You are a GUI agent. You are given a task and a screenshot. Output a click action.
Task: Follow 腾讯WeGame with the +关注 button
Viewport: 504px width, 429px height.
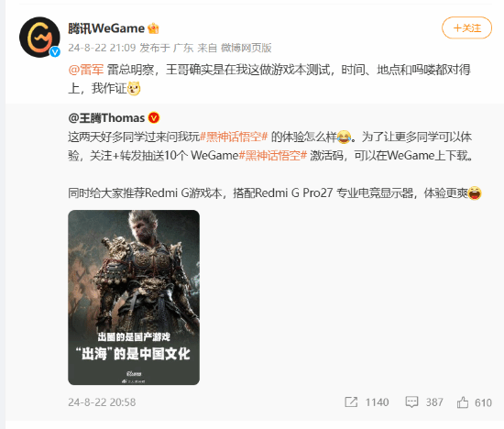466,28
